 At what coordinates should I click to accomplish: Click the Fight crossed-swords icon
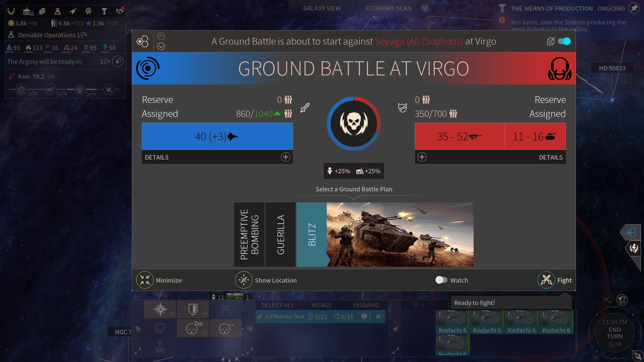tap(546, 280)
